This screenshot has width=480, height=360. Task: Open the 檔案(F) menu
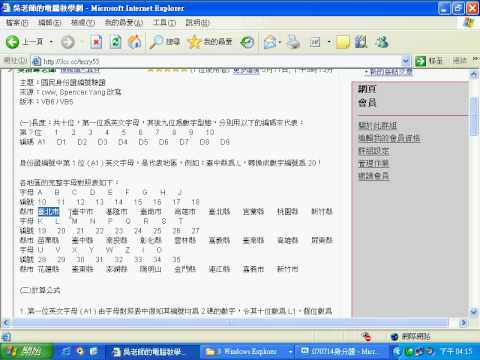coord(17,23)
